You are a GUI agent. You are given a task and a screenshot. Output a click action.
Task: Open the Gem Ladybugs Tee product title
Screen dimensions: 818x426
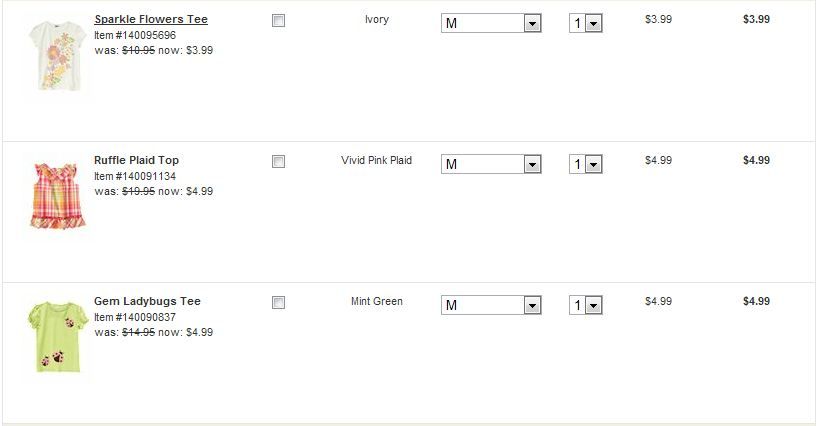147,301
